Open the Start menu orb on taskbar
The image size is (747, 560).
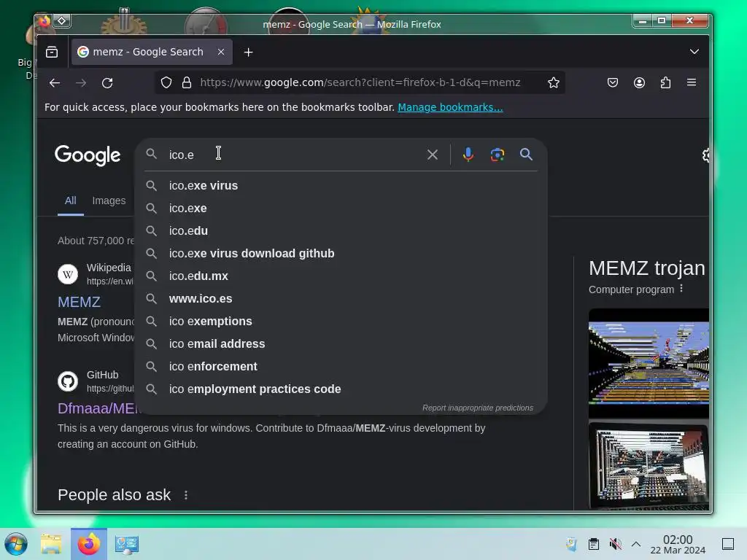[x=16, y=544]
